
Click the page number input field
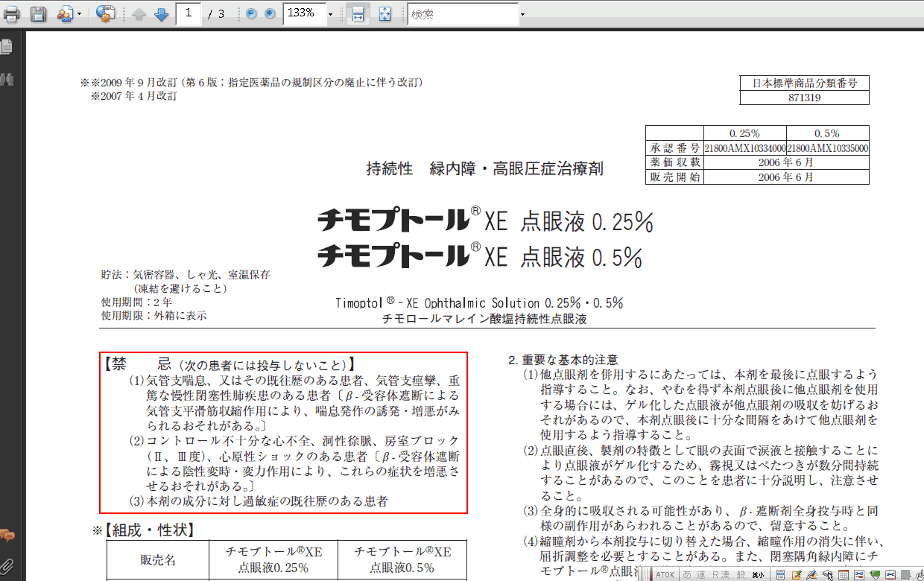pyautogui.click(x=189, y=13)
